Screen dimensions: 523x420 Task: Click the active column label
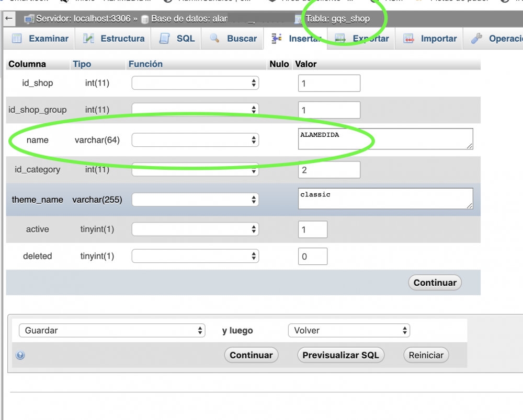tap(37, 229)
